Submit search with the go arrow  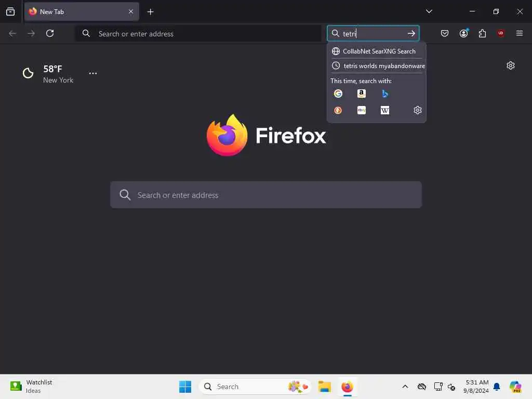point(411,33)
